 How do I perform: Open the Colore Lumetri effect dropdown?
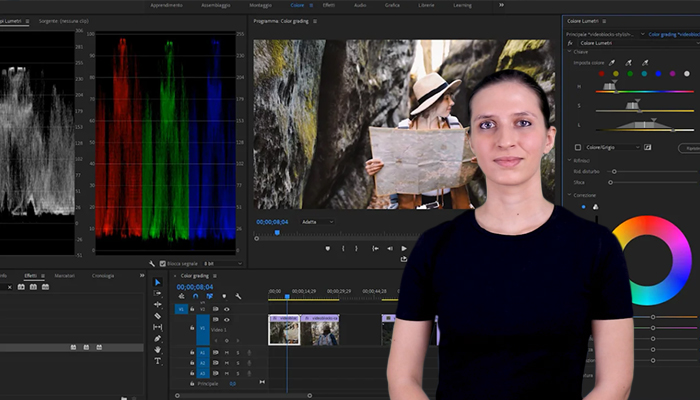(x=638, y=43)
